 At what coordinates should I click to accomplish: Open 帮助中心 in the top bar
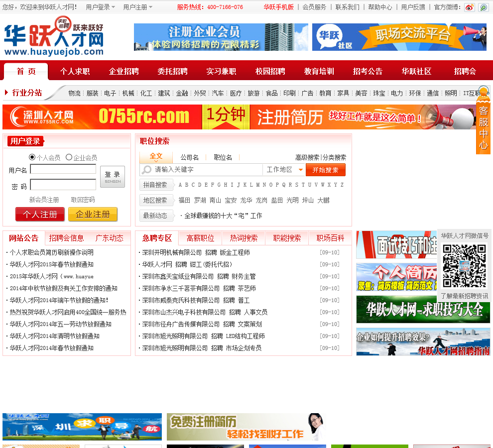[x=380, y=7]
